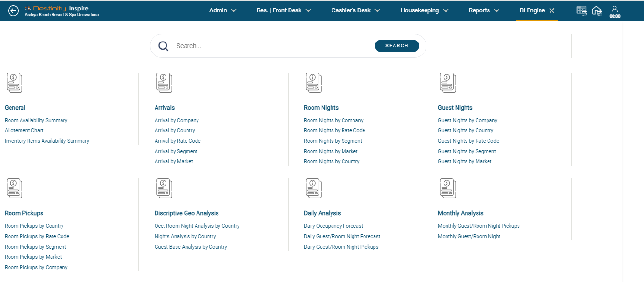The image size is (644, 282).
Task: Click the house switch icon in header
Action: coord(597,10)
